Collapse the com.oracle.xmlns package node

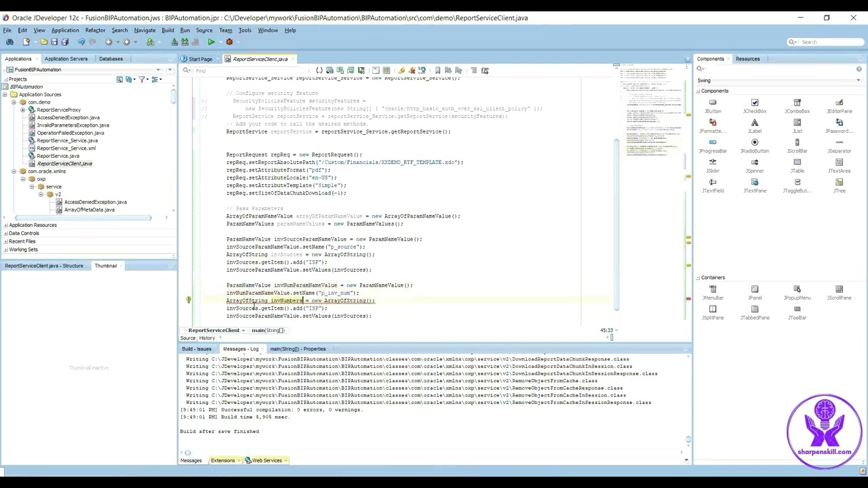[x=14, y=171]
